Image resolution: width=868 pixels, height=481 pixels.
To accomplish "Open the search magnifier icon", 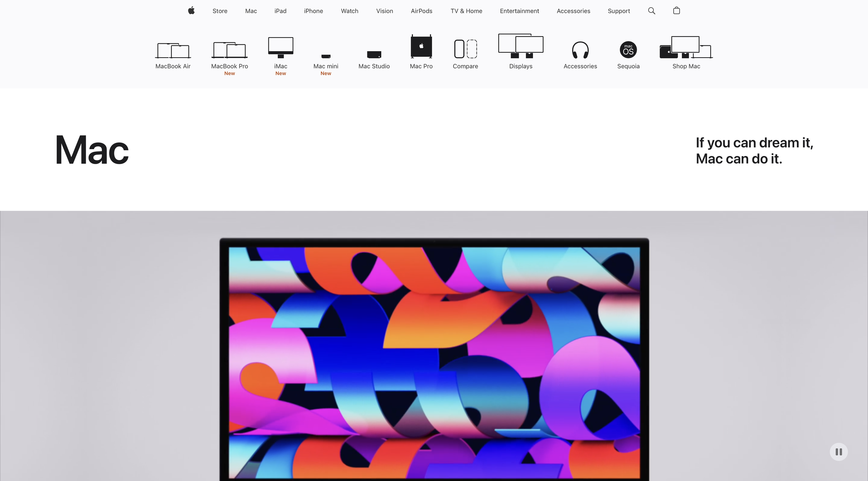I will pyautogui.click(x=651, y=11).
